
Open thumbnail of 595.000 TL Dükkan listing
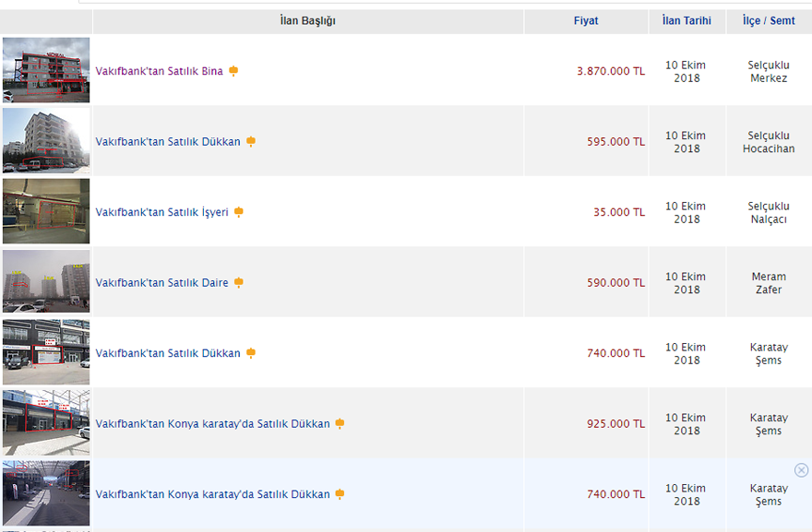[x=46, y=140]
